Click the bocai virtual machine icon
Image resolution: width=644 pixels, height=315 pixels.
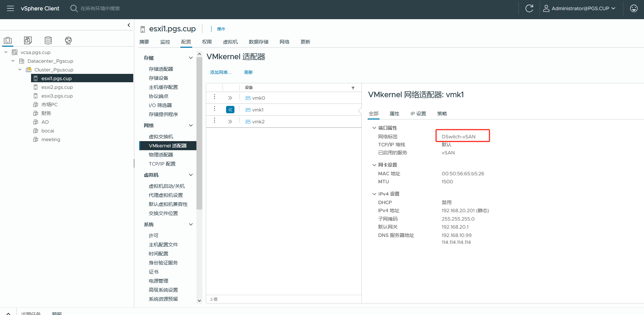pos(36,131)
